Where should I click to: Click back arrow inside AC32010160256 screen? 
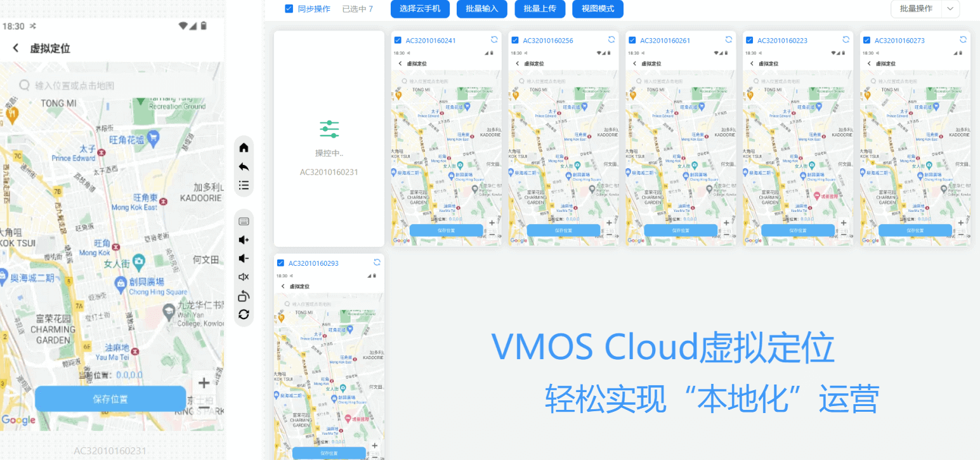click(x=517, y=63)
